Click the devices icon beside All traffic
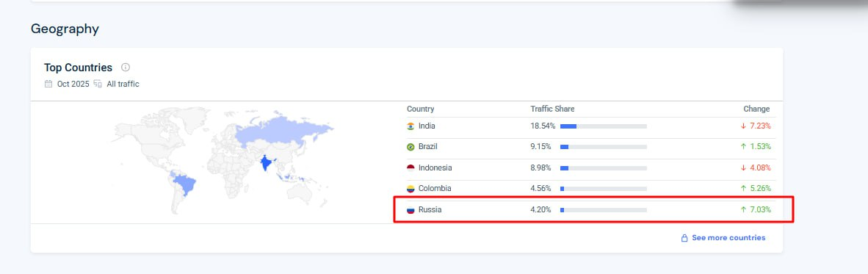Viewport: 868px width, 274px height. point(98,84)
